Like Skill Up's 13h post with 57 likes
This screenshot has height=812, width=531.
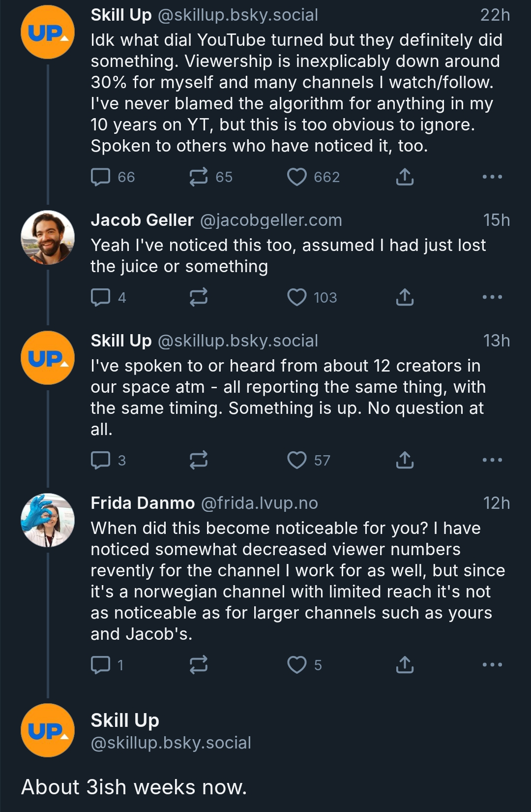(297, 460)
